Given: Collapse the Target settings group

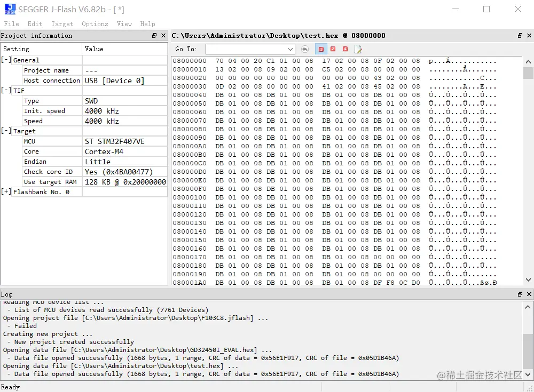Looking at the screenshot, I should pos(6,131).
